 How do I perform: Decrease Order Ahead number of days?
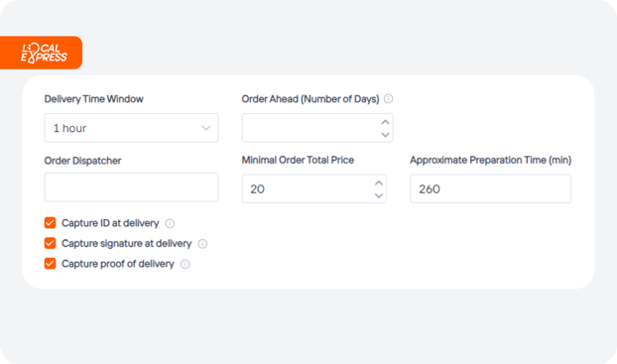coord(385,135)
